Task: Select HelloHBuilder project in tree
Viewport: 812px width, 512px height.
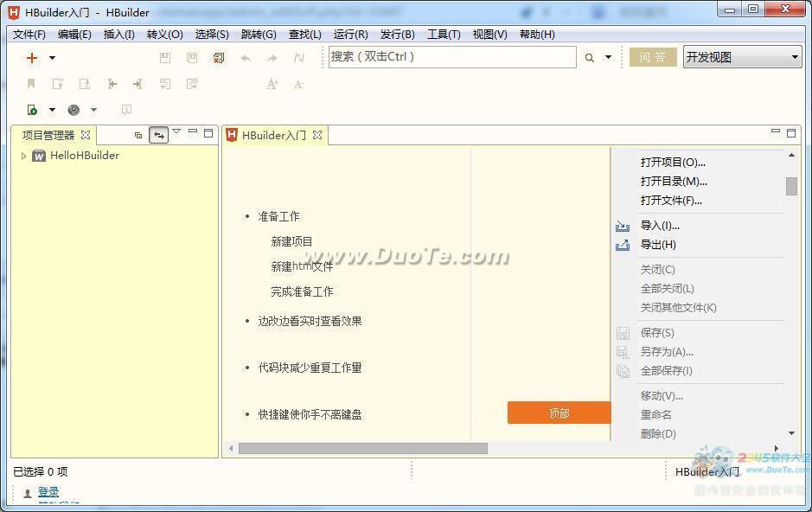Action: pos(85,156)
